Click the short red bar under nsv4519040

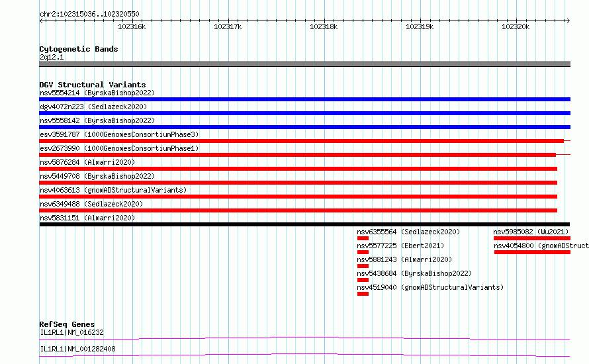pyautogui.click(x=363, y=294)
